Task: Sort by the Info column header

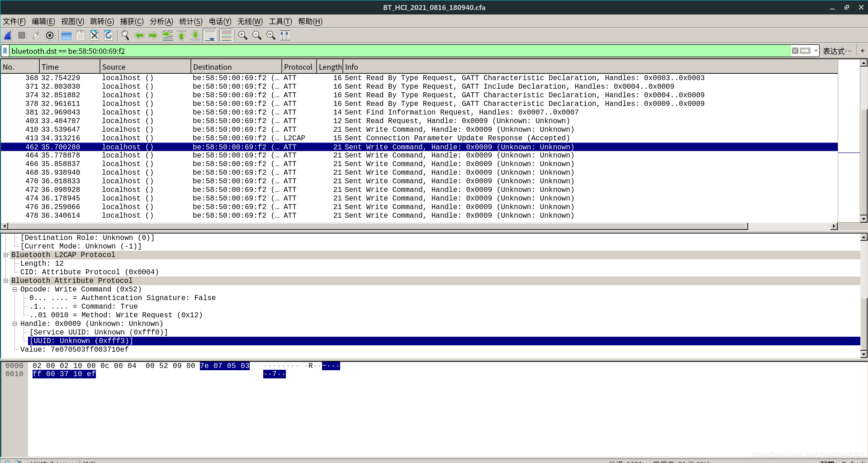Action: point(590,67)
